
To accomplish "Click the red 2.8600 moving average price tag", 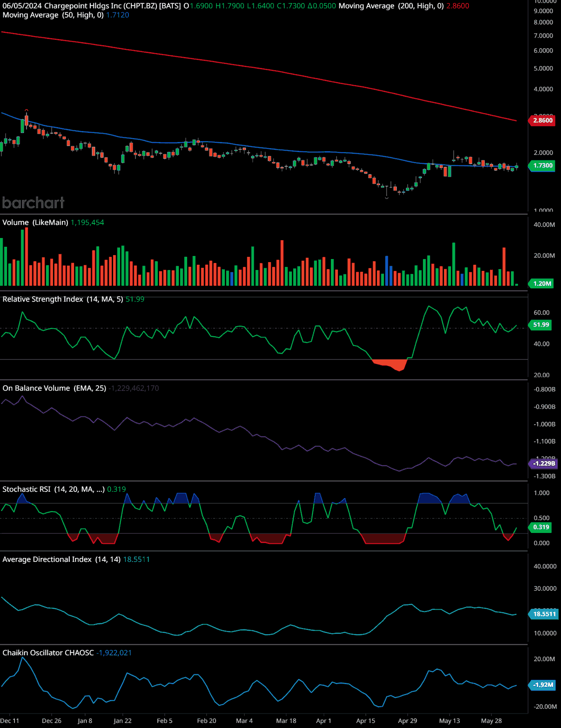I will click(543, 121).
